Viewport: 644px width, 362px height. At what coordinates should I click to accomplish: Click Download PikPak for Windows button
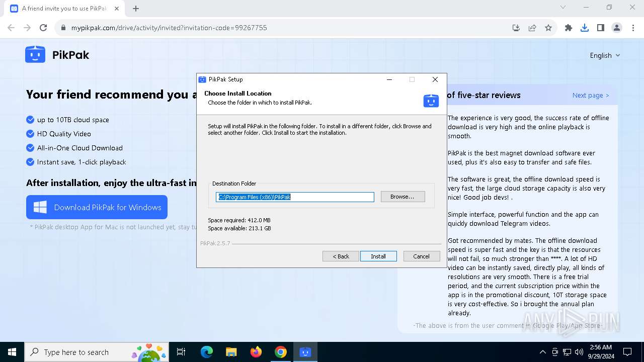pos(97,207)
